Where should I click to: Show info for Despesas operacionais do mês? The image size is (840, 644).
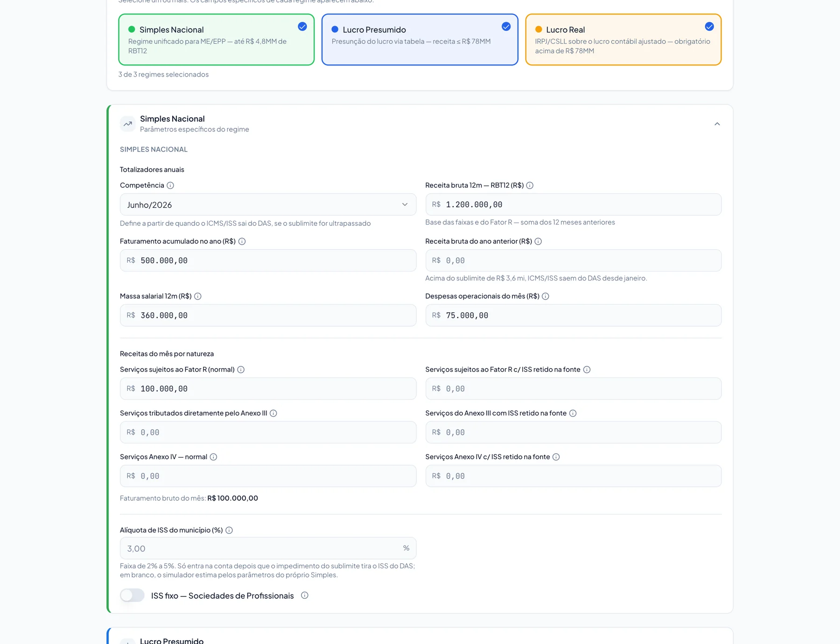546,296
